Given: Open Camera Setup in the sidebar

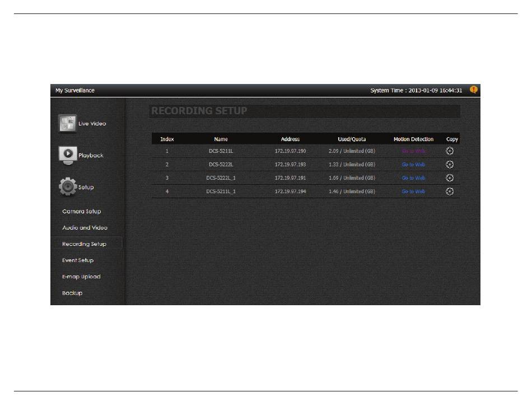Looking at the screenshot, I should (x=81, y=211).
